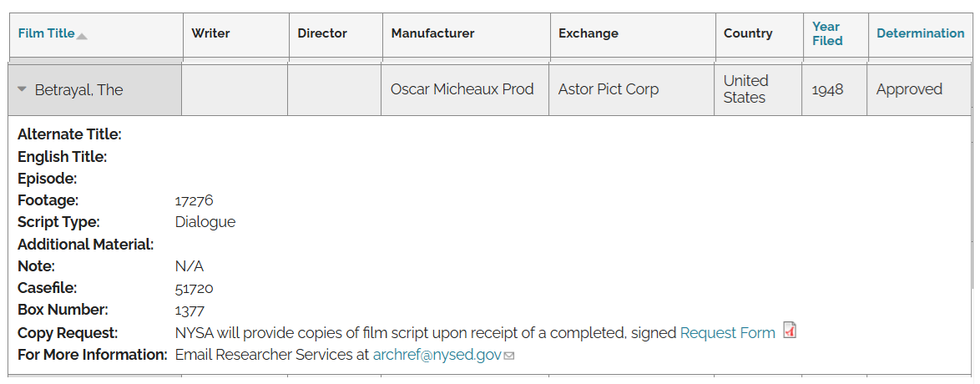Click the sort arrow beside Film Title
The image size is (980, 384).
(x=81, y=35)
